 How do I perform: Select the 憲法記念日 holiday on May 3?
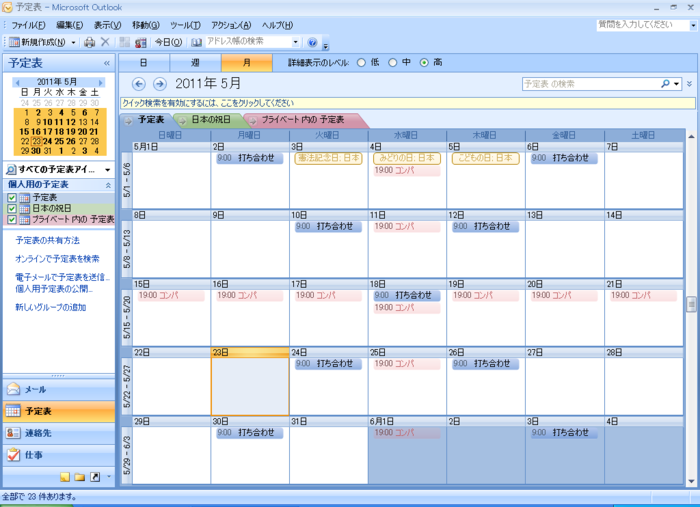pyautogui.click(x=329, y=158)
